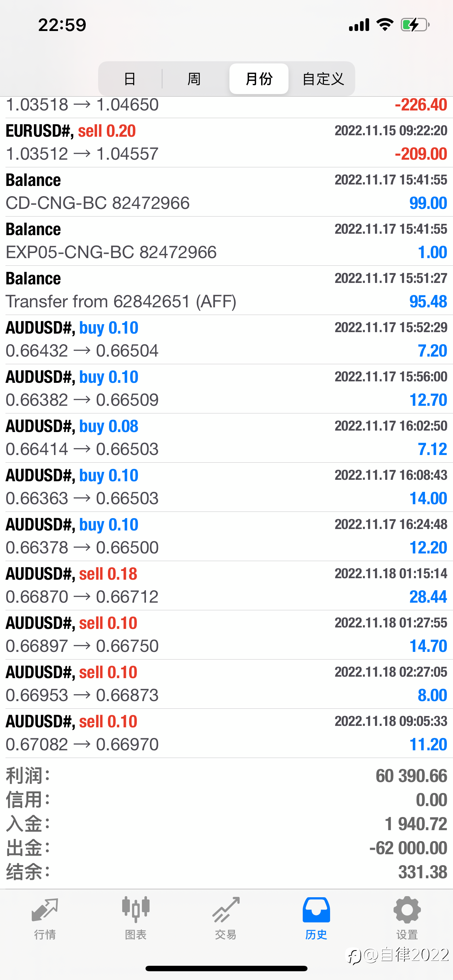Select the AUDUSD# sell 0.18 trade row
The width and height of the screenshot is (453, 980).
click(226, 586)
